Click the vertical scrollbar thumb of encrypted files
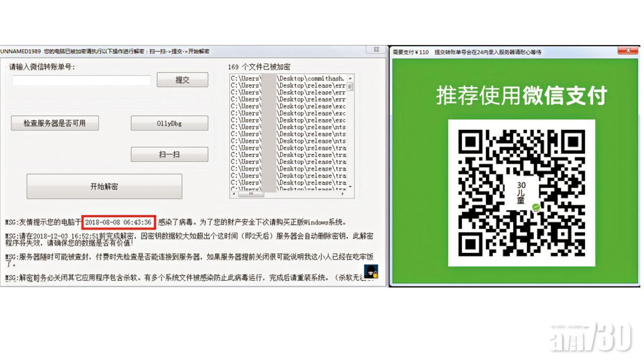 coord(349,87)
